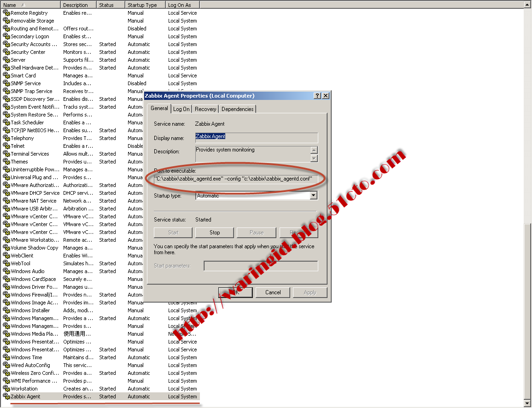Image resolution: width=532 pixels, height=408 pixels.
Task: Click the Task Scheduler service icon
Action: point(6,122)
